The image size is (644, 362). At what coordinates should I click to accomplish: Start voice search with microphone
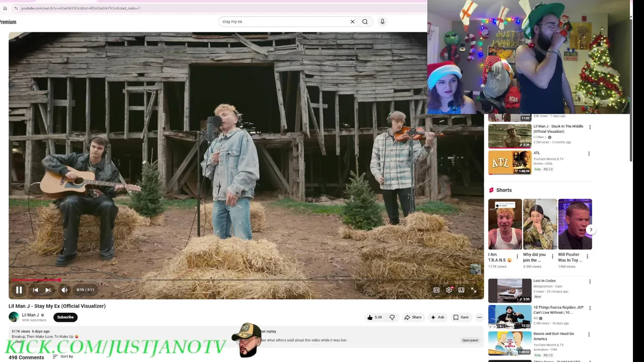[382, 22]
